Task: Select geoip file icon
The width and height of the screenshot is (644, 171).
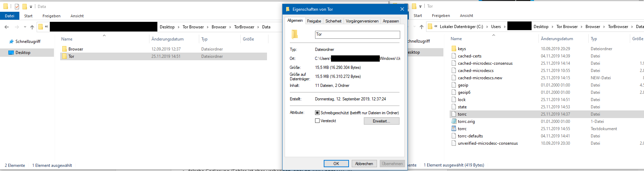Action: click(454, 85)
